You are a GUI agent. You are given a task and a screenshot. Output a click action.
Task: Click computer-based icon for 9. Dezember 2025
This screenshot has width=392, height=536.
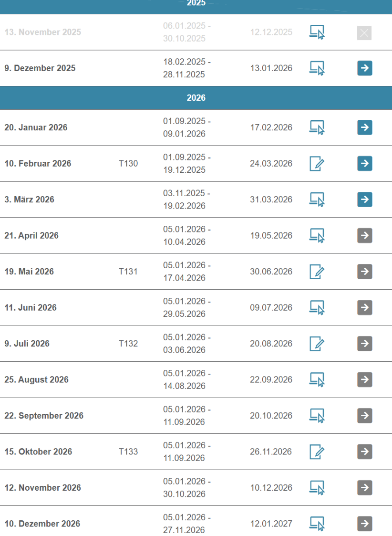tap(317, 68)
